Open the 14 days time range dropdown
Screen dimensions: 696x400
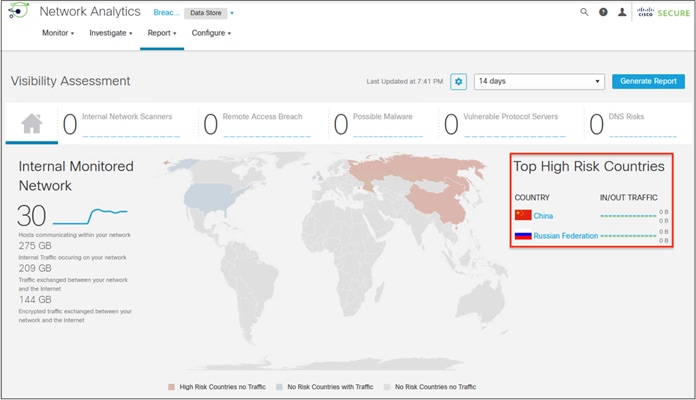click(539, 81)
